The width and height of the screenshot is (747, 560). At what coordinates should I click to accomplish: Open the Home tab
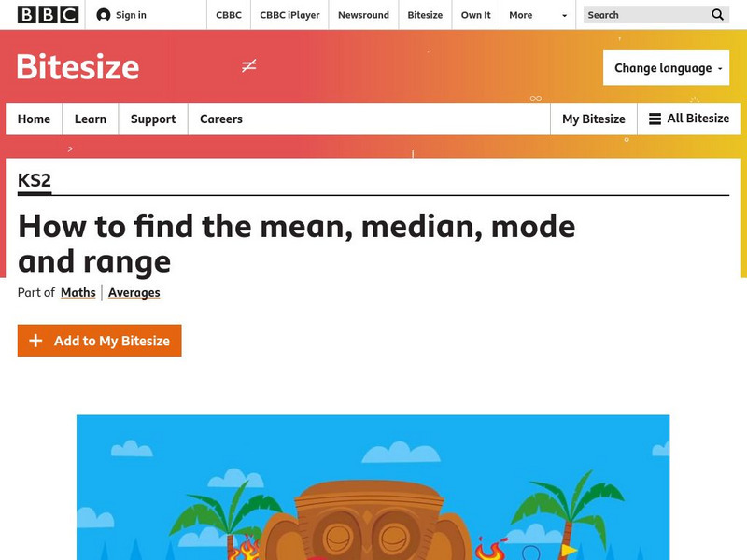click(34, 119)
